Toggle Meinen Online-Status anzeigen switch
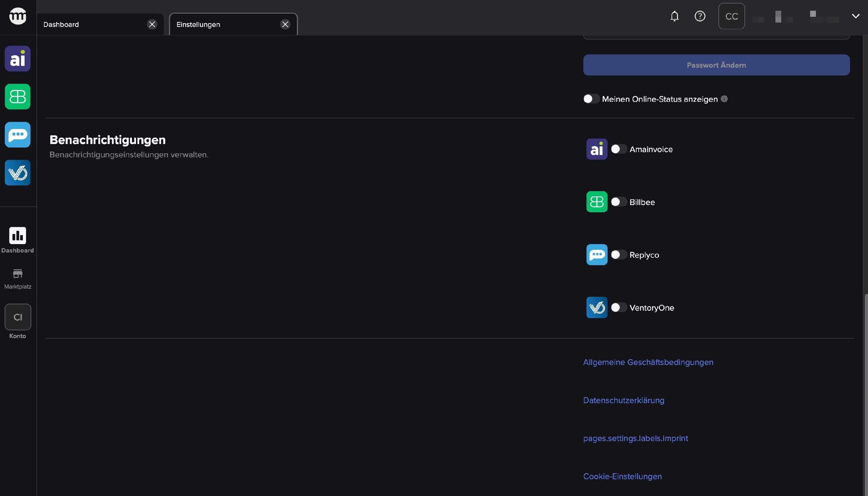Screen dimensions: 868x496 click(591, 99)
